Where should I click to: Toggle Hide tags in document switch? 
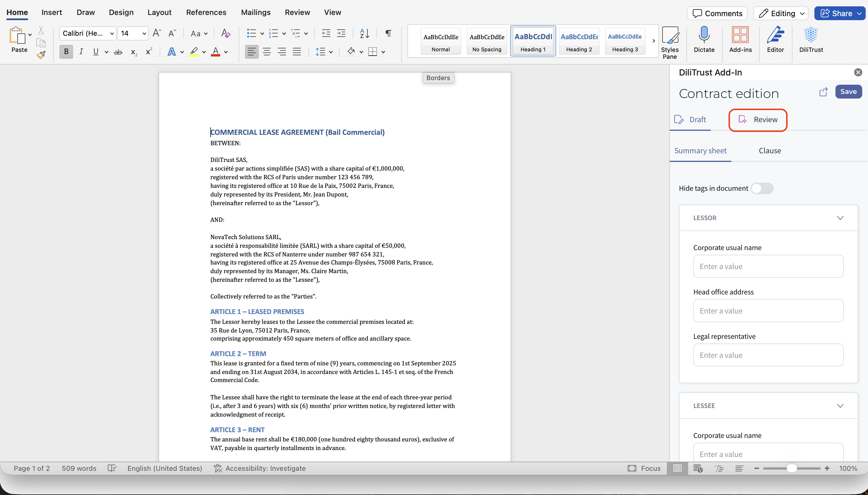click(762, 188)
